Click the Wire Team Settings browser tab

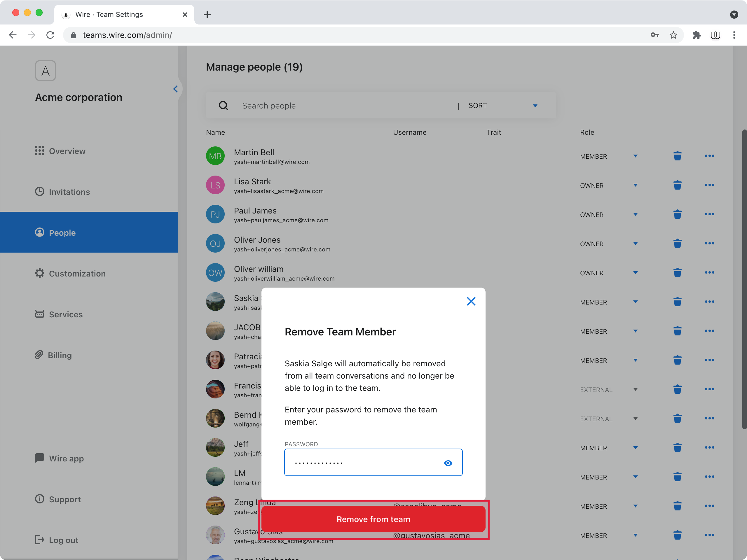point(124,15)
